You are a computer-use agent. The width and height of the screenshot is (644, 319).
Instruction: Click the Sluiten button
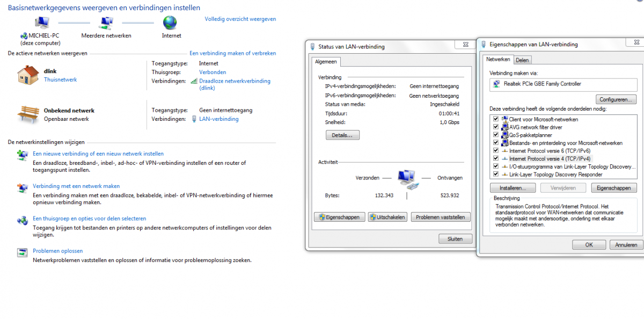tap(455, 238)
